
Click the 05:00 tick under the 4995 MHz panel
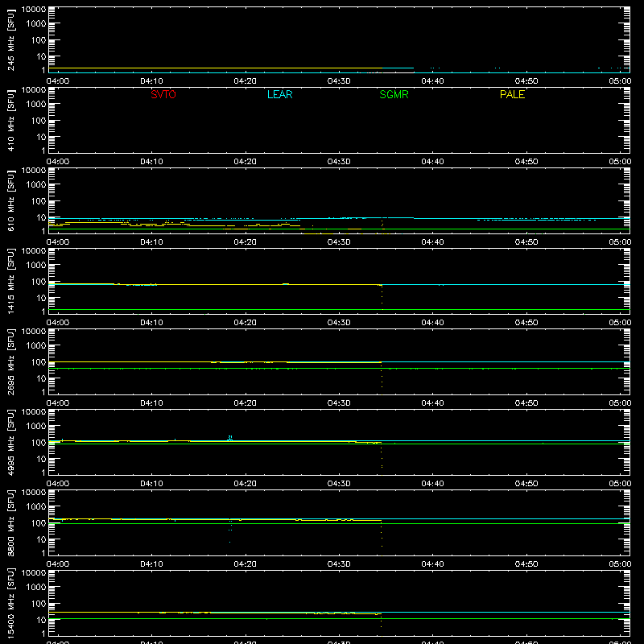(x=620, y=484)
